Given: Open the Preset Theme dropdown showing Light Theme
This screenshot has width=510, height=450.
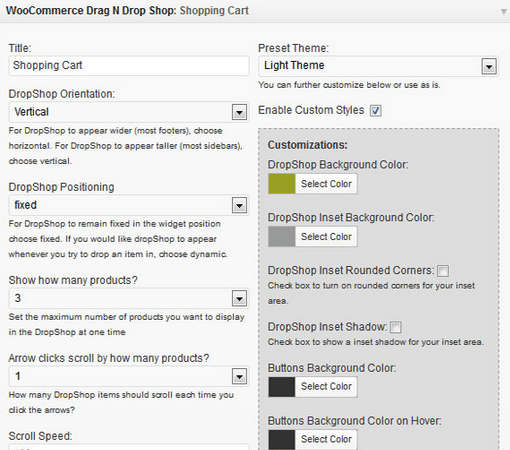Looking at the screenshot, I should point(379,66).
